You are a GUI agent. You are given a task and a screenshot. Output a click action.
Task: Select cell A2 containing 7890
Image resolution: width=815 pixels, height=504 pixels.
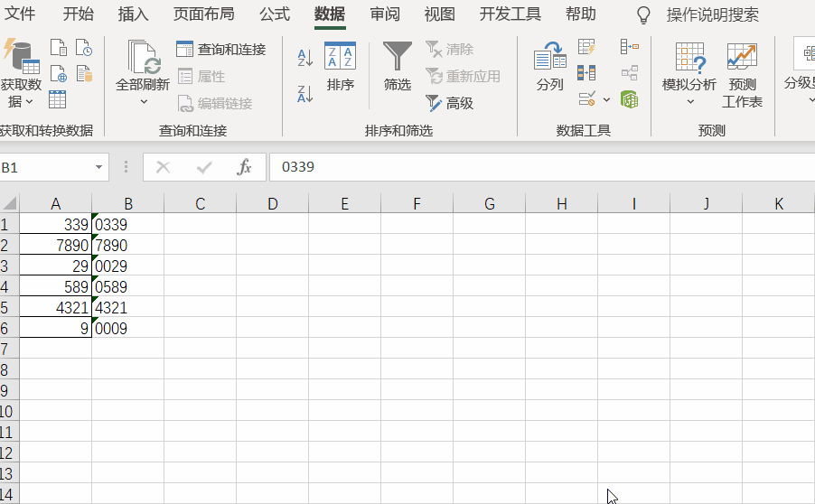56,245
